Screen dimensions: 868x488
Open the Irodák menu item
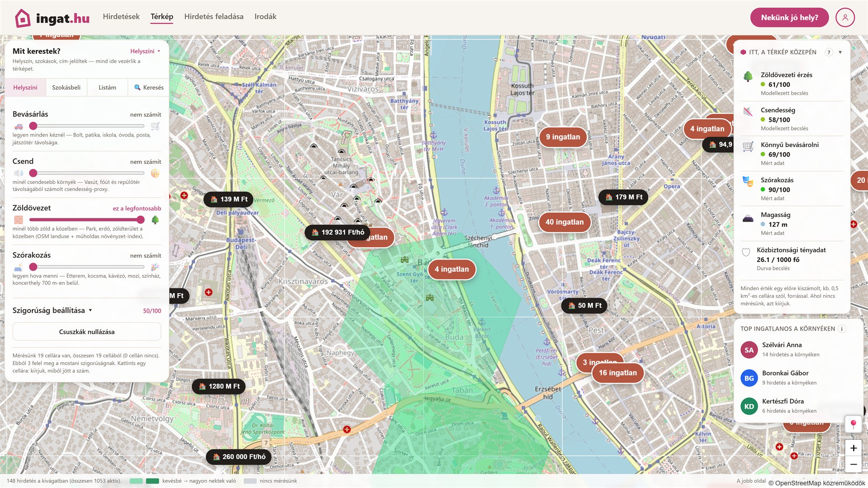click(x=265, y=16)
